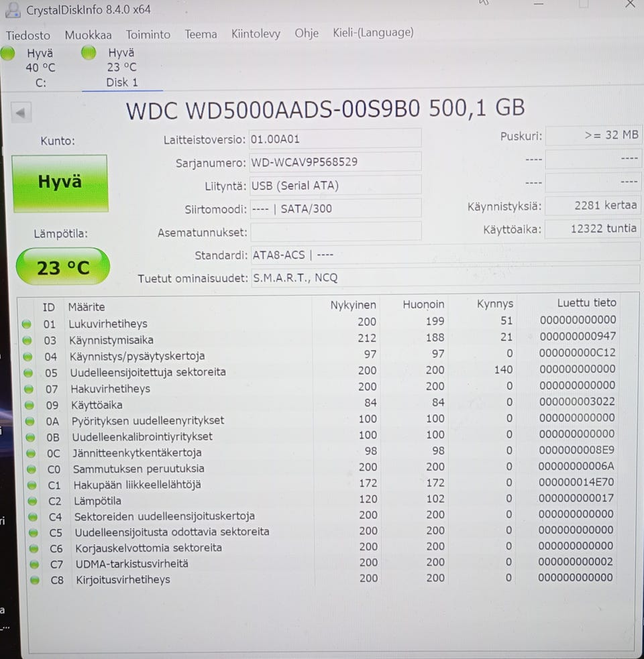Click the Liitäntä field USB (Serial ATA)
Image resolution: width=644 pixels, height=659 pixels.
335,185
